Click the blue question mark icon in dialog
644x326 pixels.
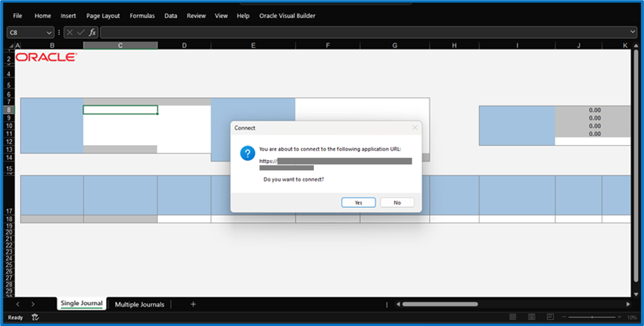pyautogui.click(x=247, y=153)
